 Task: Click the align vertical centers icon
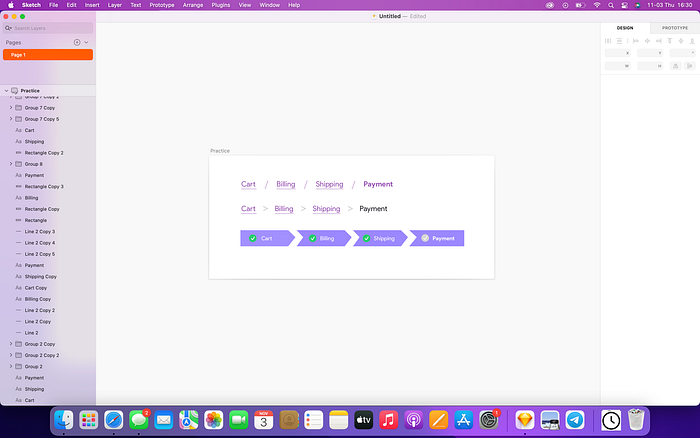pos(681,41)
